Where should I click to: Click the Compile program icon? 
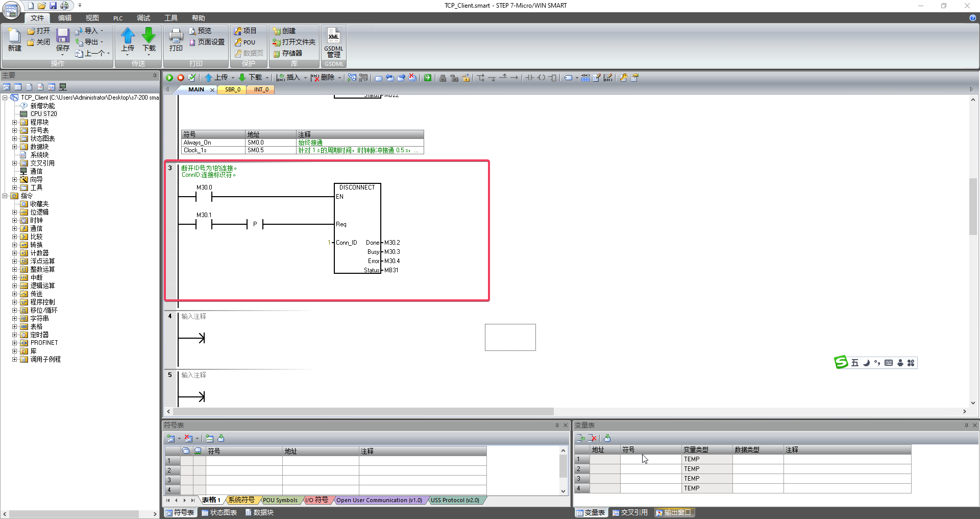[192, 78]
